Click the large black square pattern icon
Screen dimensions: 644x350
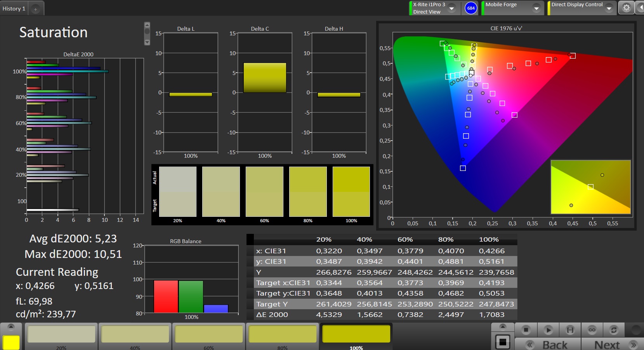pyautogui.click(x=503, y=342)
